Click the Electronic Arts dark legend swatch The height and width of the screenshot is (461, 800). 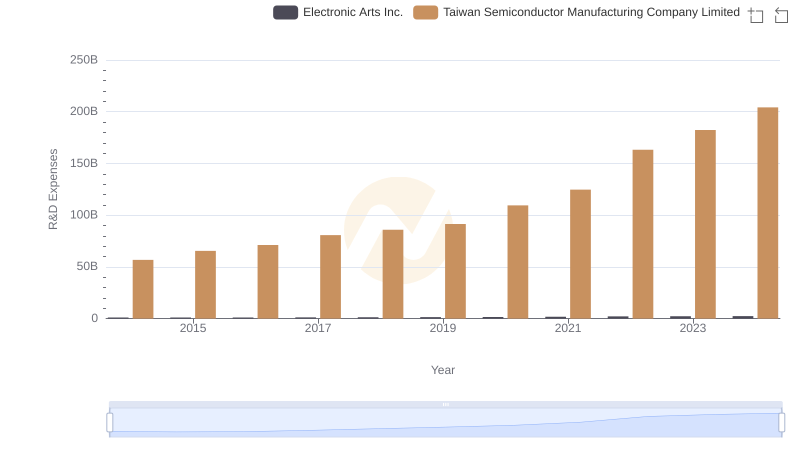point(285,12)
